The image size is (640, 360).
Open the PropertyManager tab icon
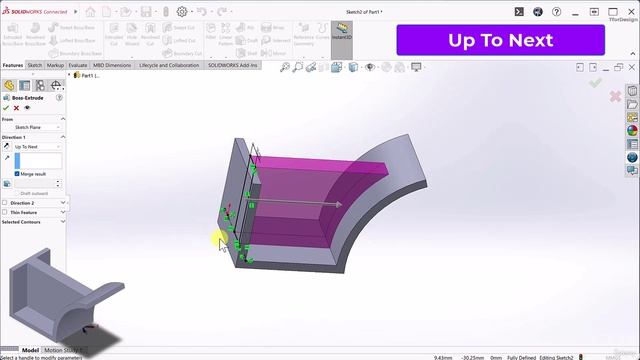[24, 85]
